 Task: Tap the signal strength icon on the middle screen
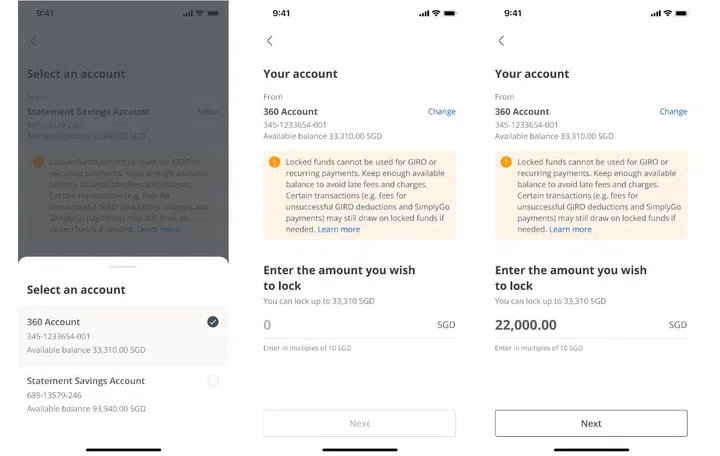pyautogui.click(x=424, y=14)
